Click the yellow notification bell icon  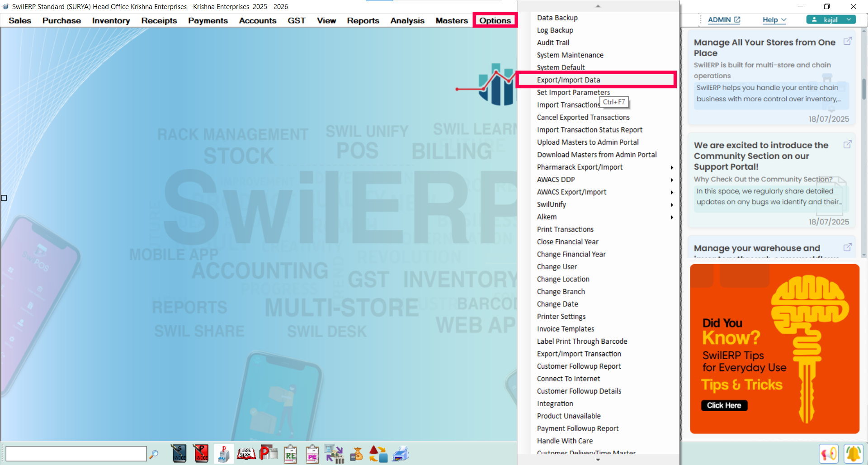(853, 453)
